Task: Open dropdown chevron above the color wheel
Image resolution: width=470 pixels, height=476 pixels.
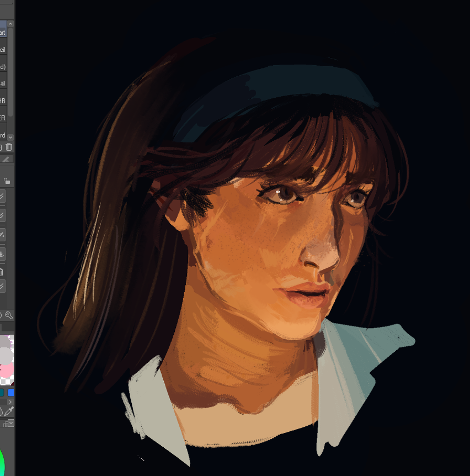Action: pos(11,422)
